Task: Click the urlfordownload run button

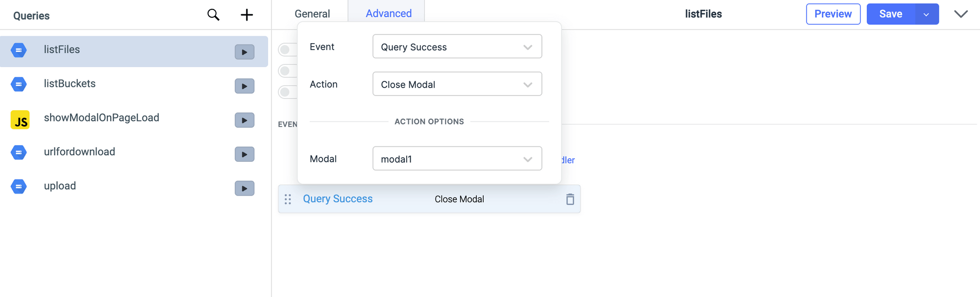Action: pos(244,154)
